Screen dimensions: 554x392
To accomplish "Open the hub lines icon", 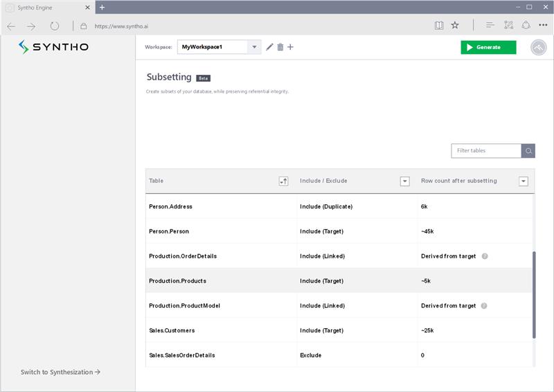I will 490,25.
